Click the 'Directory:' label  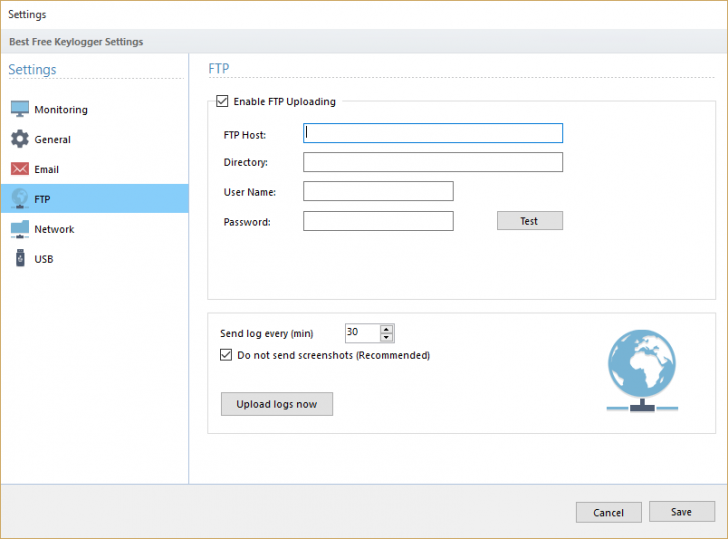246,162
